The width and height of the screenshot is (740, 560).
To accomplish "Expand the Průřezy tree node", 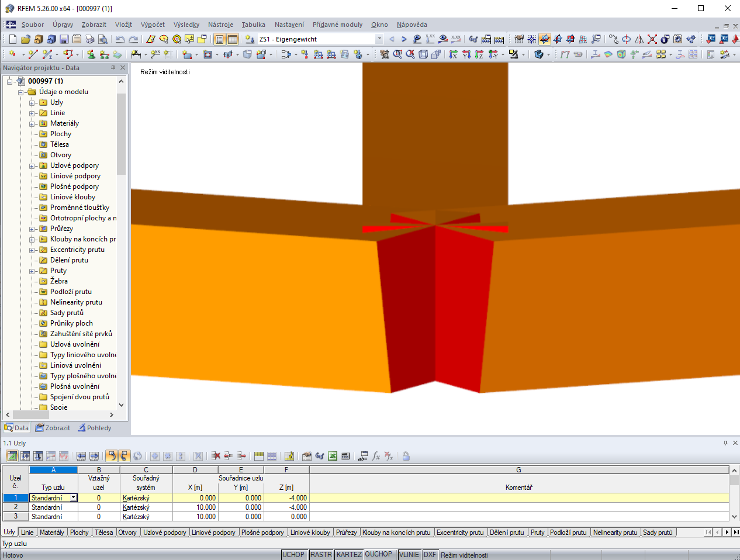I will (x=32, y=229).
